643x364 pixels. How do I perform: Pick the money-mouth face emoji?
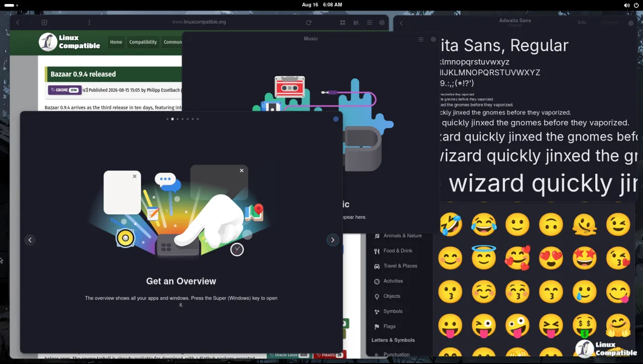pos(585,325)
